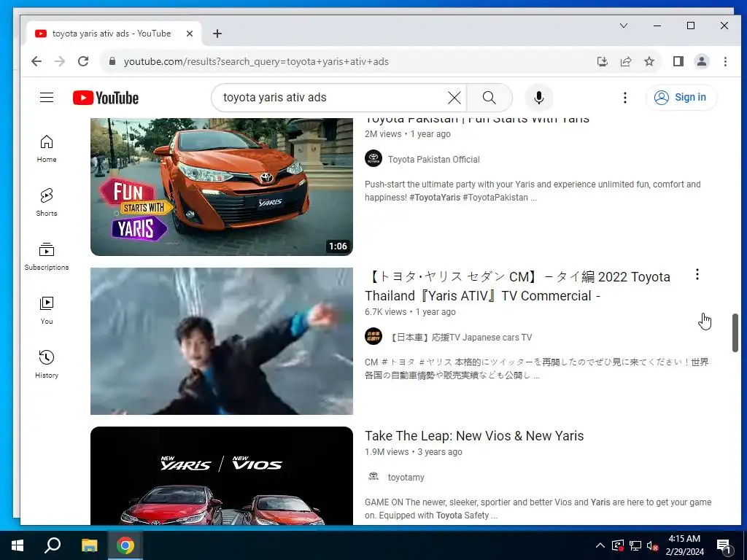
Task: Start voice search with the microphone
Action: (x=539, y=98)
